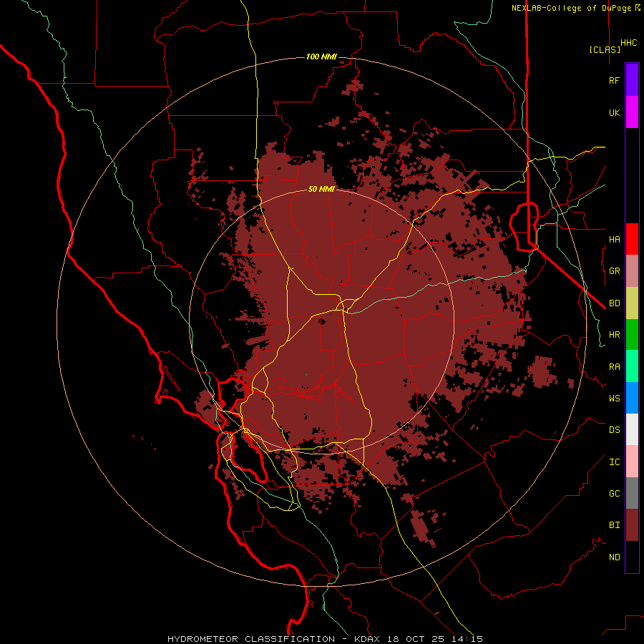This screenshot has width=644, height=644.
Task: Select the IC light pink legend swatch
Action: click(x=632, y=462)
